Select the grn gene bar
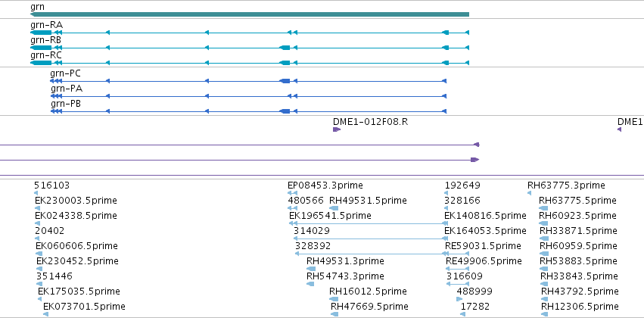The width and height of the screenshot is (644, 318). tap(250, 14)
